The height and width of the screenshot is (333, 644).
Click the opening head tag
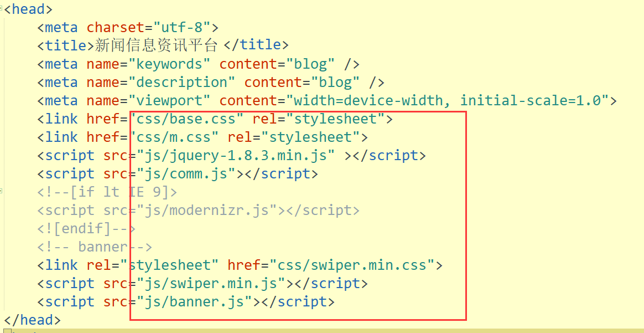click(x=28, y=9)
